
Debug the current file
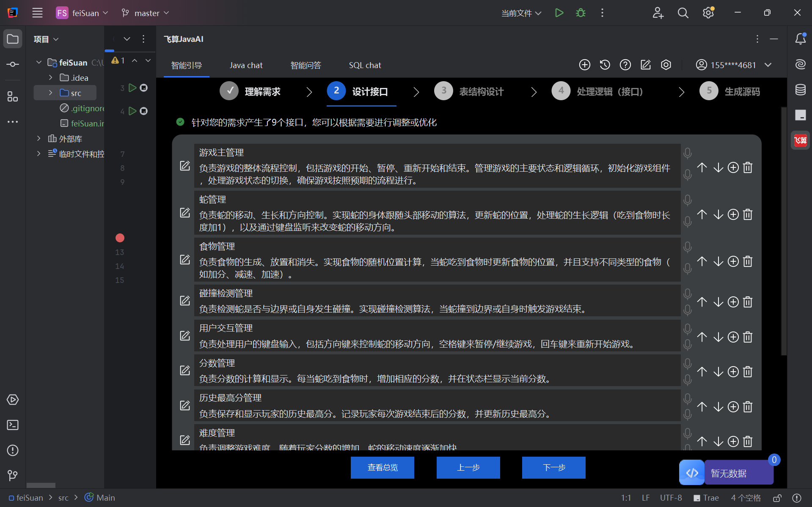pyautogui.click(x=581, y=13)
